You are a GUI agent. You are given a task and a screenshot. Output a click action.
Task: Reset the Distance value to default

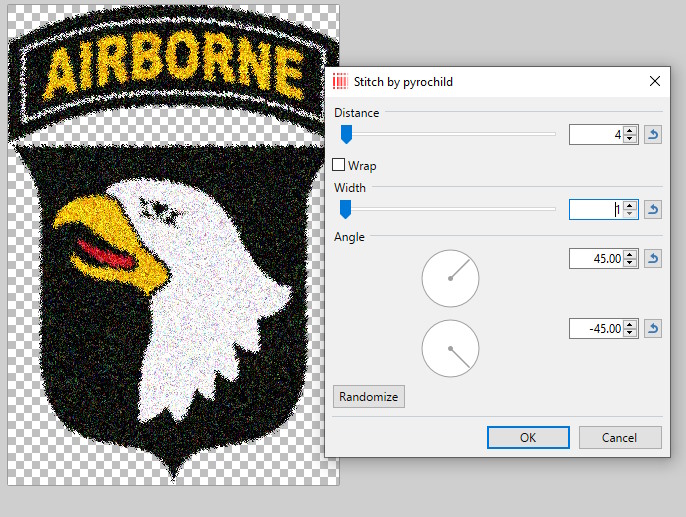pyautogui.click(x=653, y=135)
